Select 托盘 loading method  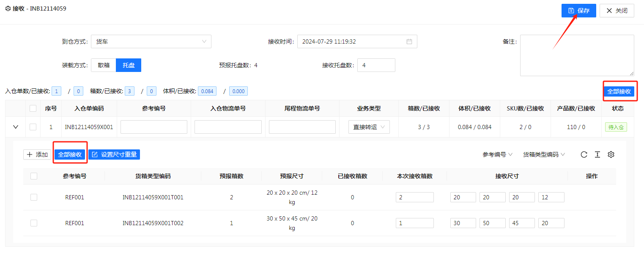129,65
